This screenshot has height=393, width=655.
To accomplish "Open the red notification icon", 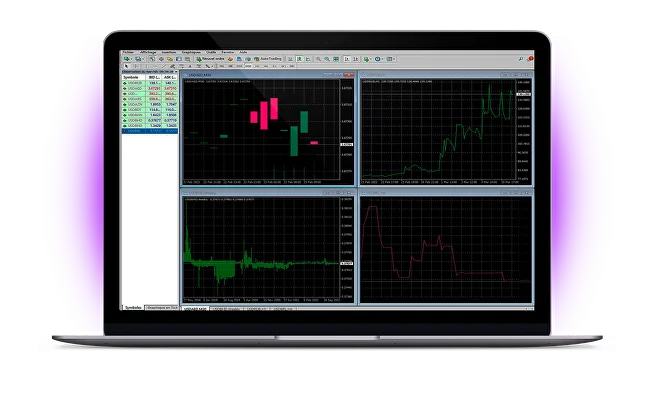I will (531, 58).
